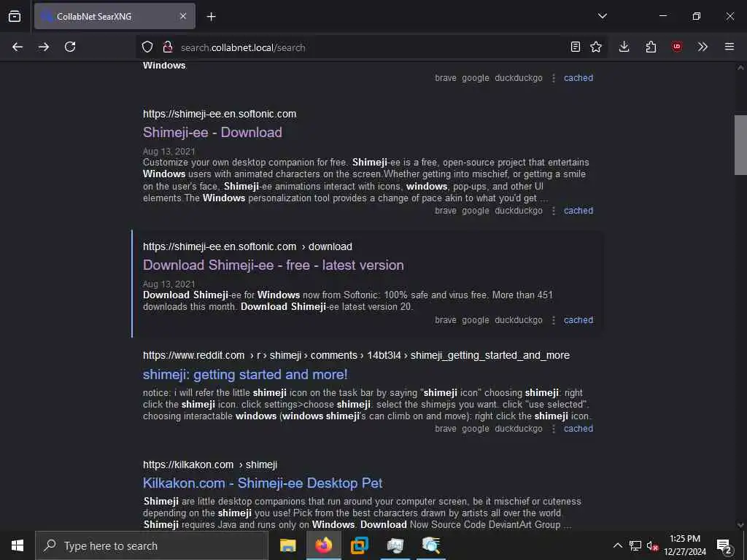Expand the three-dot menu for Download Shimeji-ee latest version result

553,321
